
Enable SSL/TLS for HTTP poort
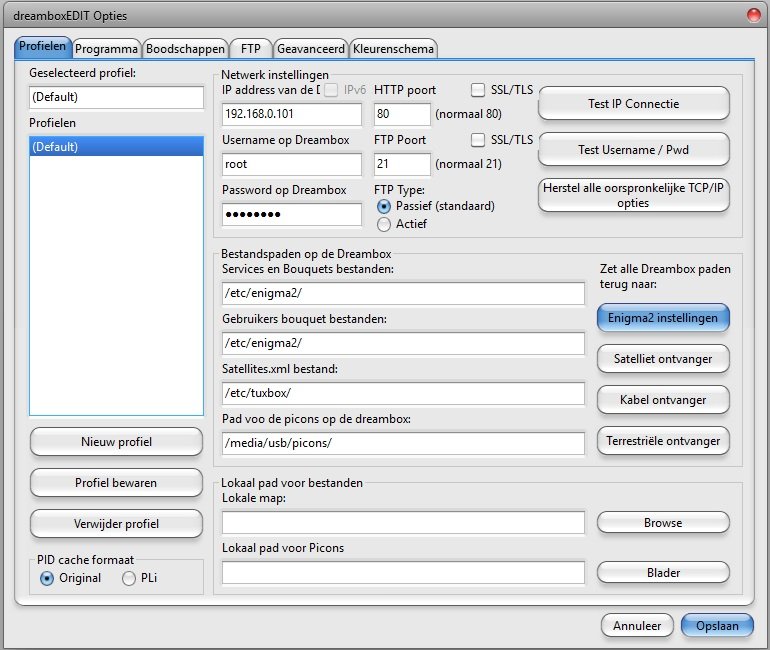point(478,90)
